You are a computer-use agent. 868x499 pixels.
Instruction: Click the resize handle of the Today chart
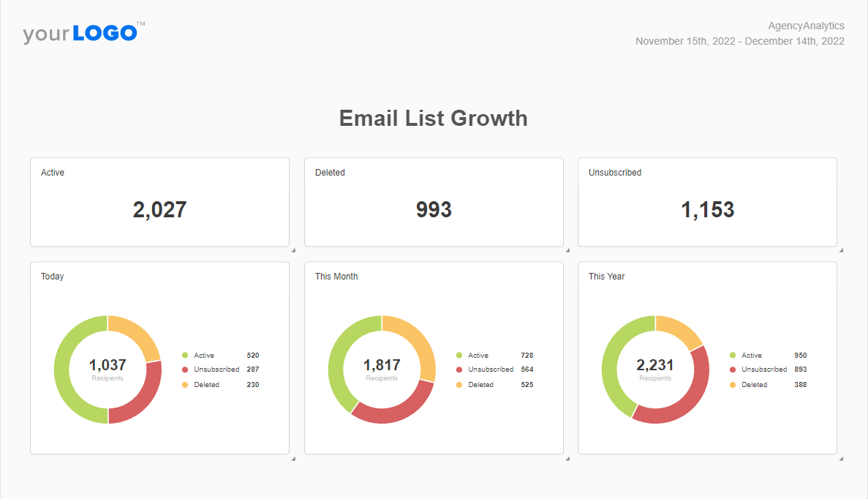[293, 459]
